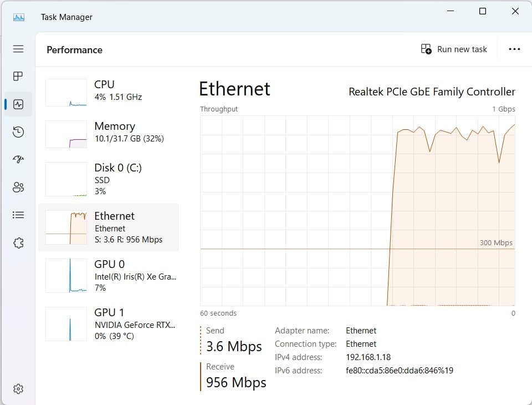Open the Processes page icon
The height and width of the screenshot is (405, 532).
(18, 76)
